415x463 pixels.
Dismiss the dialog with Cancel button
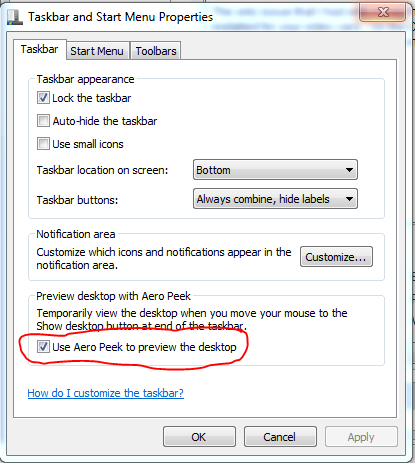click(280, 437)
